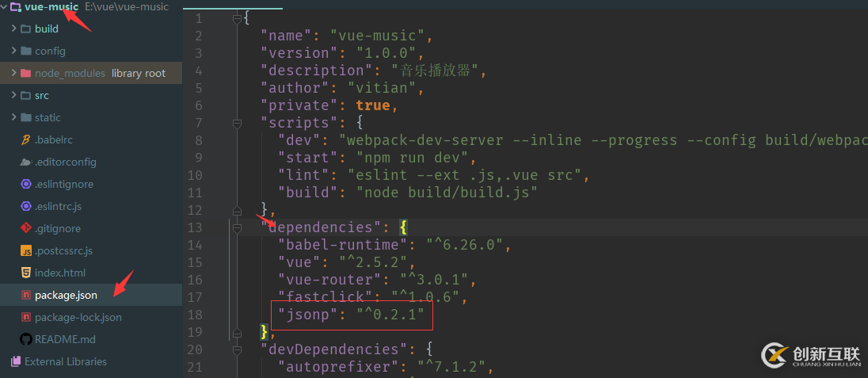Open the index.html file
This screenshot has width=868, height=378.
click(x=59, y=273)
